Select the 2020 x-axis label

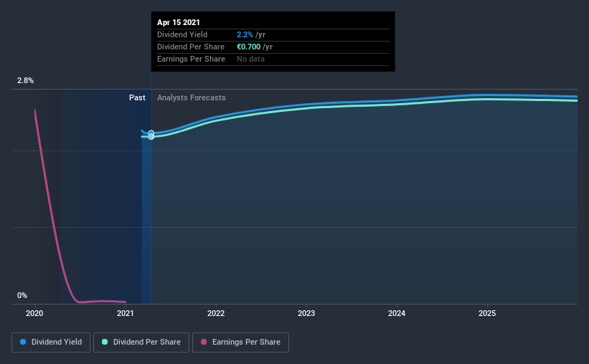pyautogui.click(x=34, y=313)
